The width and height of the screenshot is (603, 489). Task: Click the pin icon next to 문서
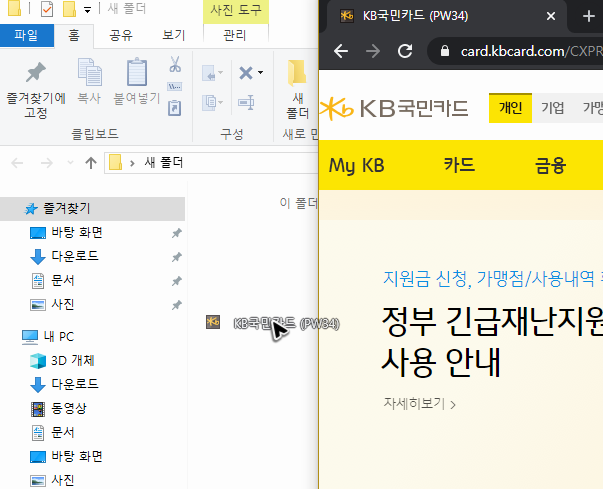[x=177, y=281]
